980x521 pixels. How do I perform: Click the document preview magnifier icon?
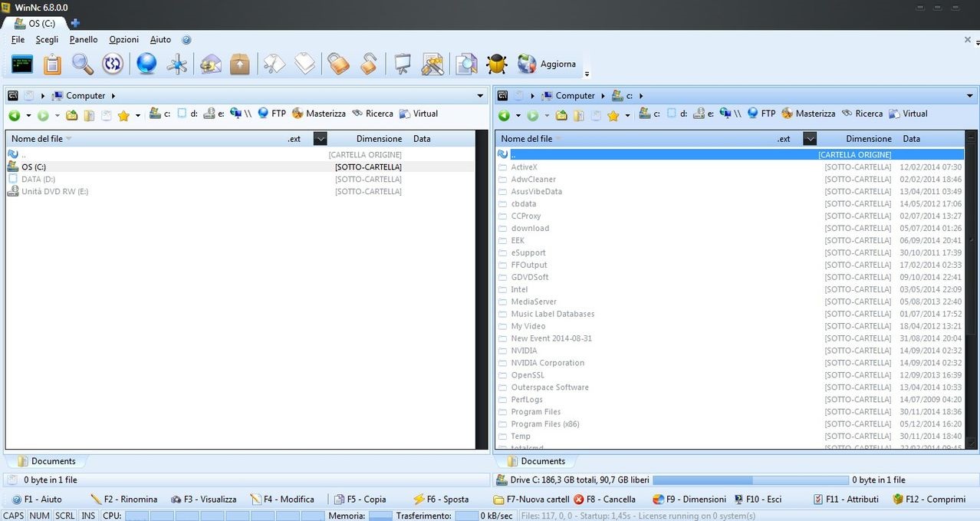point(466,64)
